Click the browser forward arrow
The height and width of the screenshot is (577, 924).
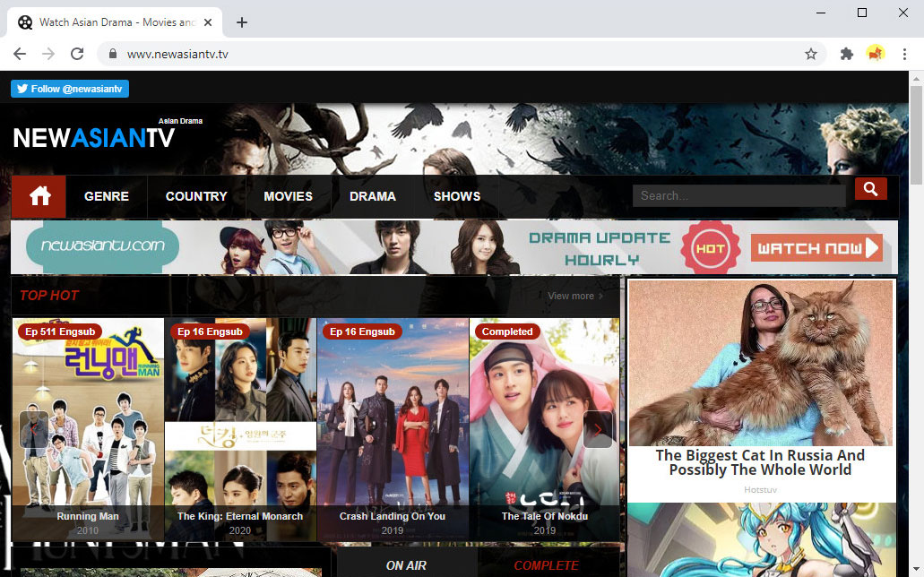pos(48,55)
